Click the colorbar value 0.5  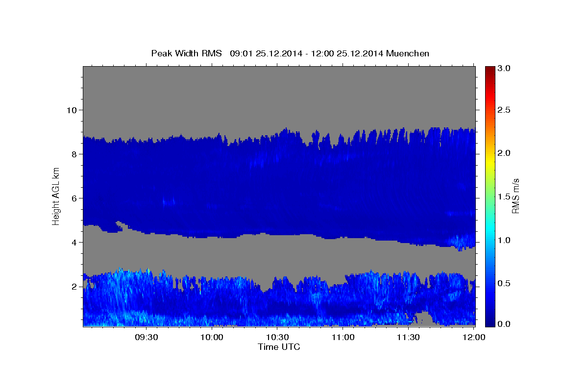(x=505, y=283)
